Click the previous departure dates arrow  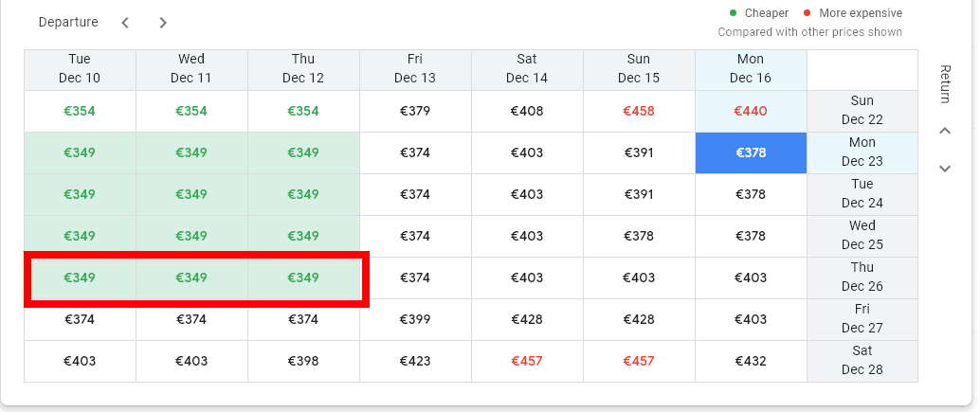click(125, 23)
